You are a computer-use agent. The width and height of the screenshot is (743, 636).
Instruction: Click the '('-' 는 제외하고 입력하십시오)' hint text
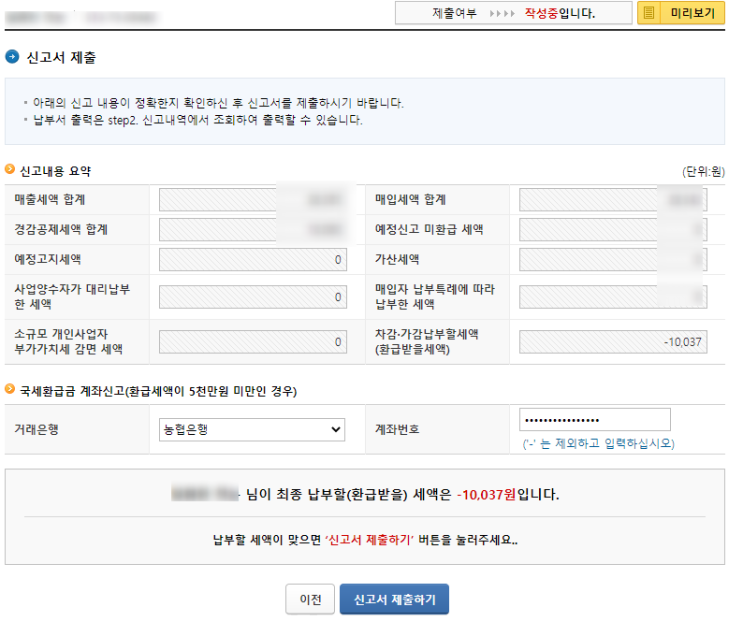598,444
